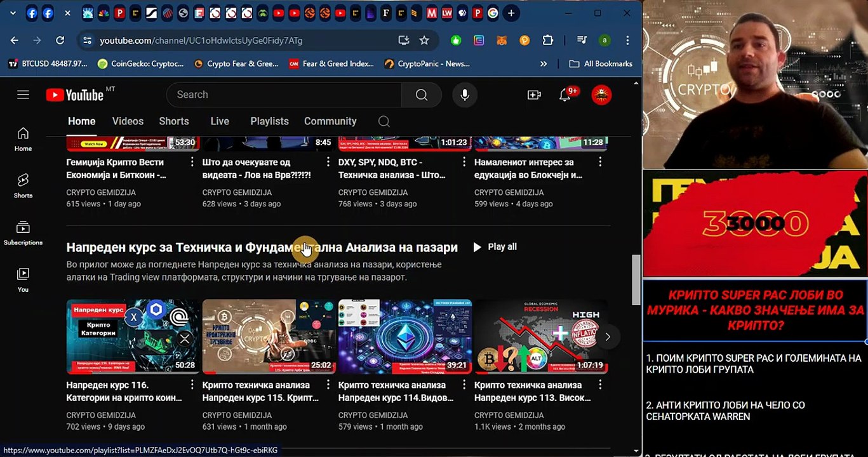This screenshot has width=868, height=457.
Task: Search within the channel using the magnifier
Action: pyautogui.click(x=384, y=121)
